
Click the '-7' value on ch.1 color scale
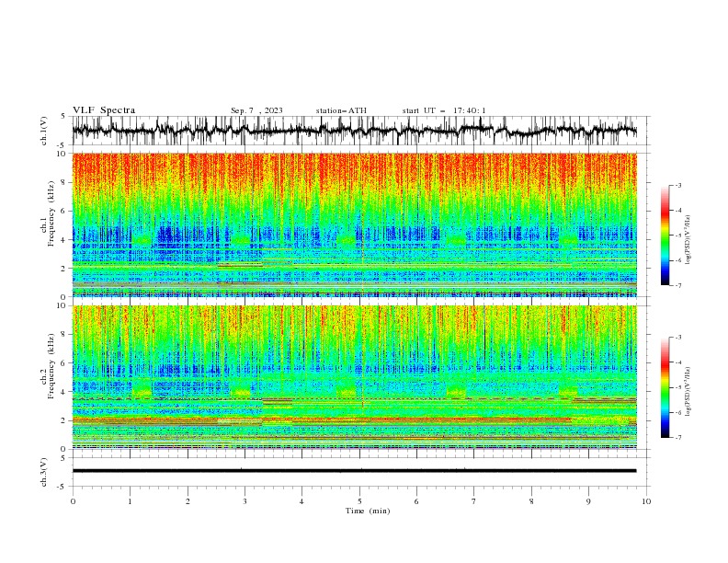(678, 285)
